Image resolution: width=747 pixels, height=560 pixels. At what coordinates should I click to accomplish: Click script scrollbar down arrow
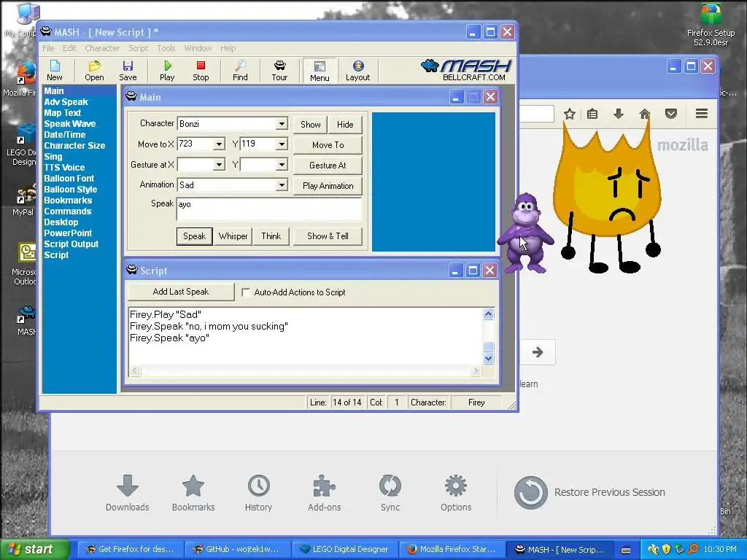(488, 359)
